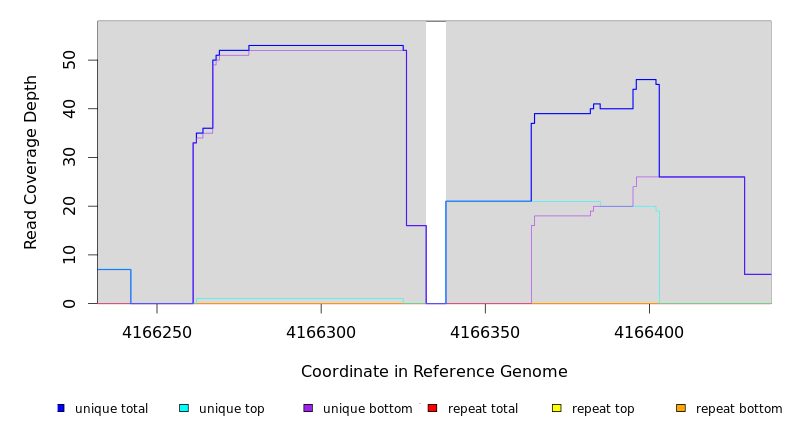Click the white gap in the coverage plot
This screenshot has height=432, width=792.
point(436,160)
